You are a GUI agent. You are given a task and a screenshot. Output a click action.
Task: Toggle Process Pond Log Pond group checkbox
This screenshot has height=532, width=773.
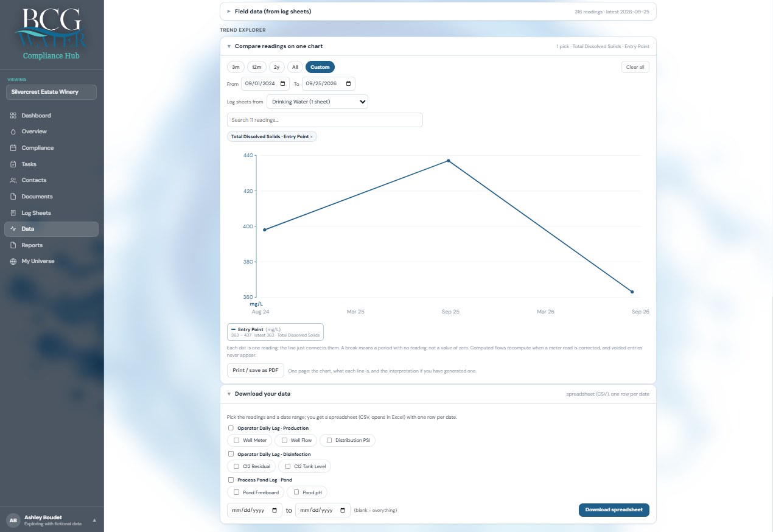[231, 480]
